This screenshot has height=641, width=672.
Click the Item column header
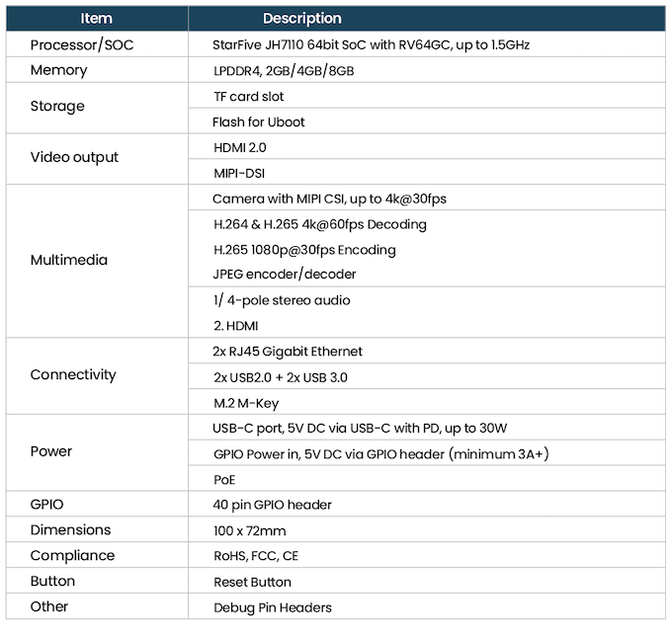(96, 19)
